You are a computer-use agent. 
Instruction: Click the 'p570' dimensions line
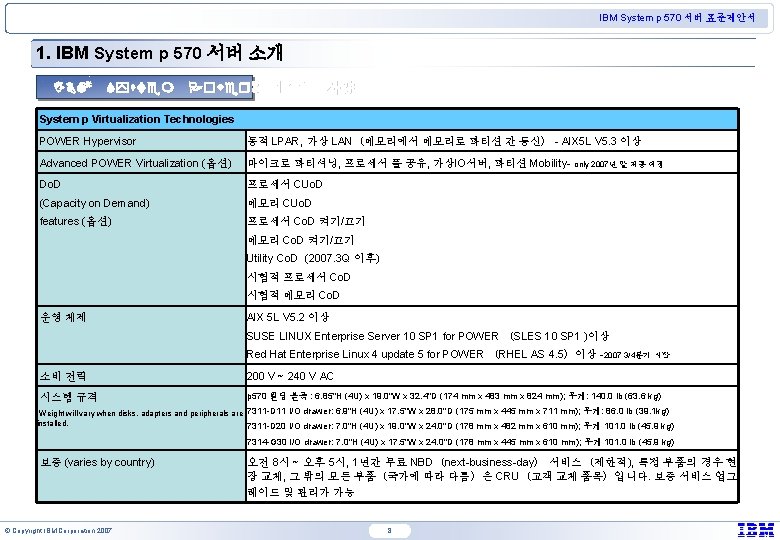coord(454,396)
